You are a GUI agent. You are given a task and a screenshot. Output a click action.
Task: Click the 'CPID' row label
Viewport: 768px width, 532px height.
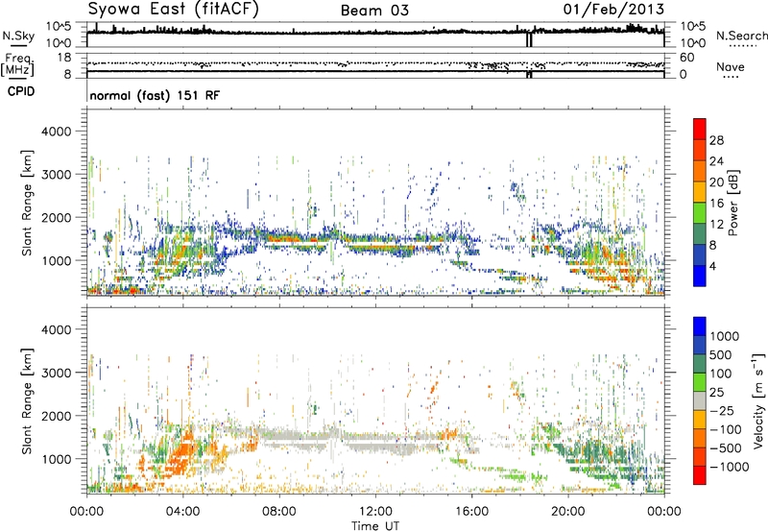[21, 91]
